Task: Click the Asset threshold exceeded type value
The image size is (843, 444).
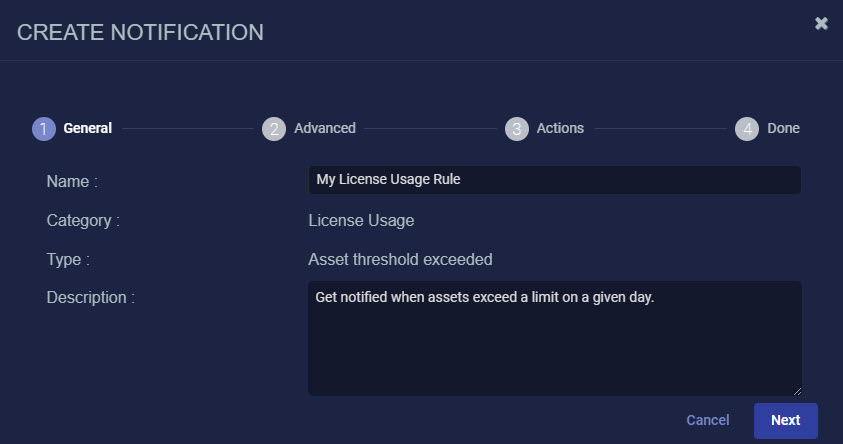Action: click(x=400, y=260)
